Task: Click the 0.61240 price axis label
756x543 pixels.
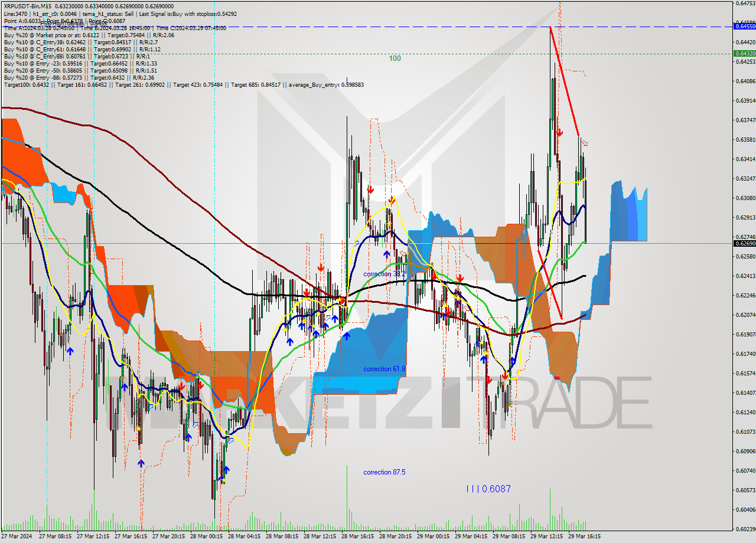Action: click(745, 412)
